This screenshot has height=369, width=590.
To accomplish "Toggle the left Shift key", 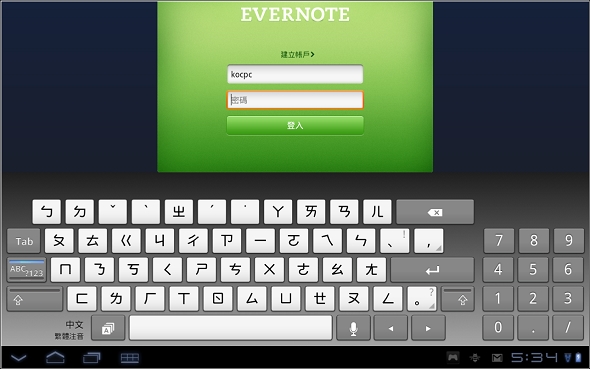I will coord(35,299).
